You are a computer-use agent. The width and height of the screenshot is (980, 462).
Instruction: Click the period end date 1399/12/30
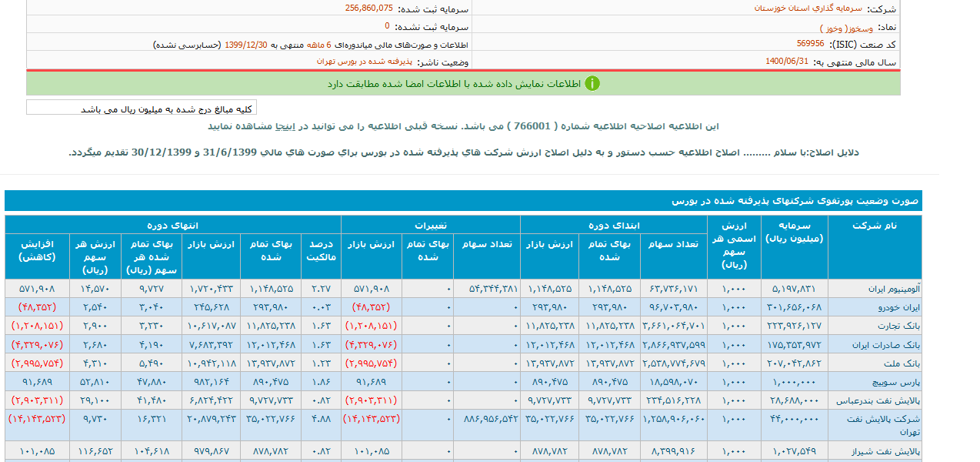[246, 44]
